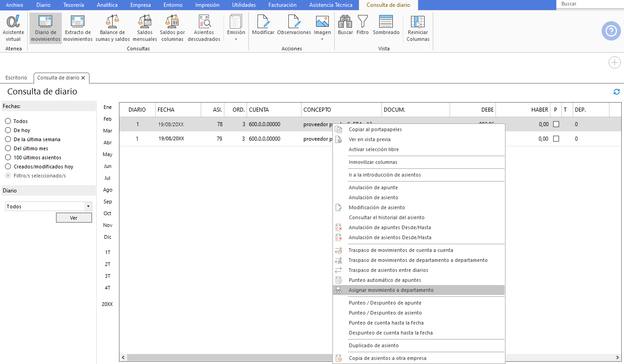This screenshot has width=624, height=364.
Task: Sort by the FECHA column header
Action: 178,110
